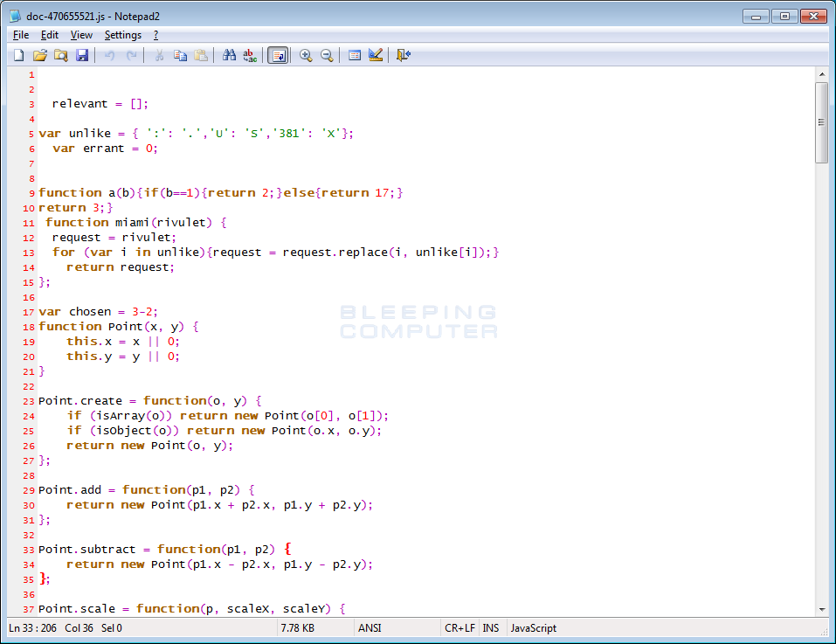This screenshot has height=644, width=836.
Task: Click 'isObject' on line 25
Action: 124,430
